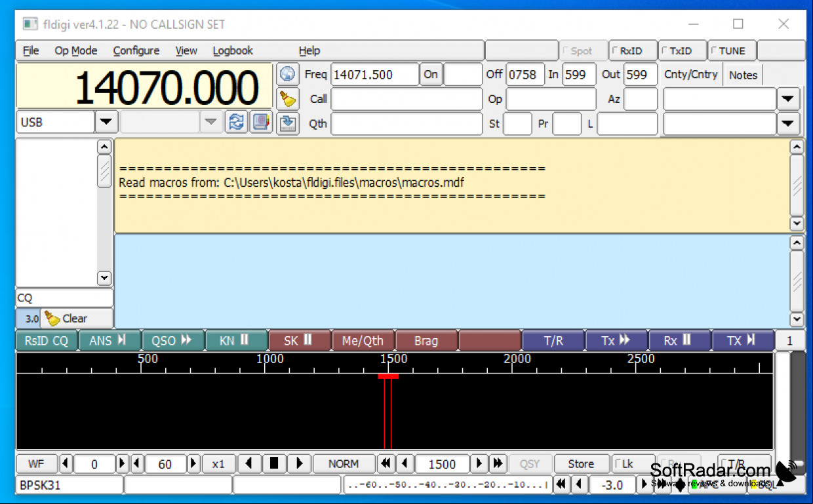Image resolution: width=813 pixels, height=504 pixels.
Task: Fast-increase the cursor frequency (double right arrow)
Action: [x=498, y=463]
